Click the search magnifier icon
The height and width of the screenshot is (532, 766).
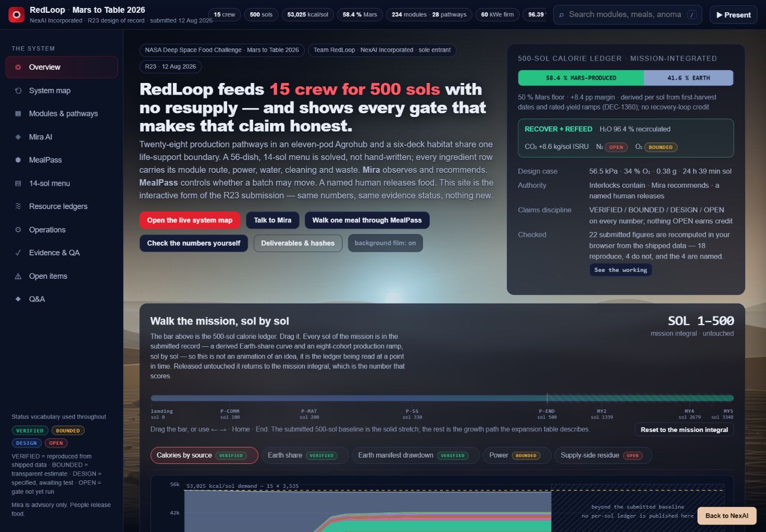(561, 15)
